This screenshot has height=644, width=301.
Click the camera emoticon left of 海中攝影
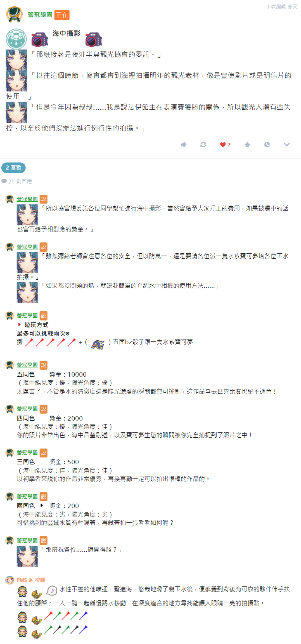40,39
